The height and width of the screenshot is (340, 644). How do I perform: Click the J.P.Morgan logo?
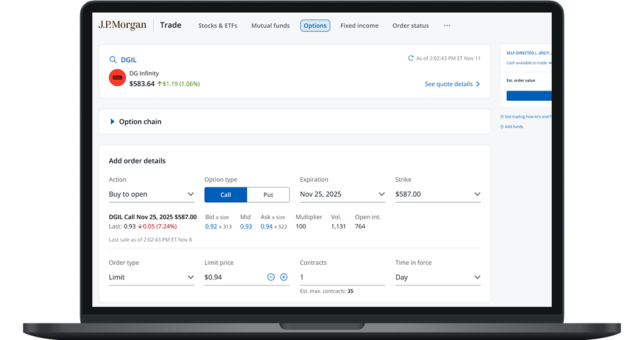point(122,25)
